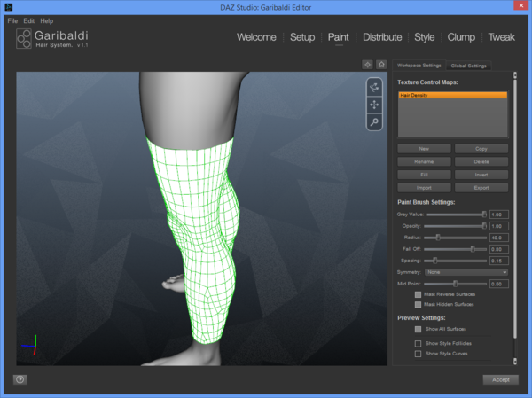Click the Copy texture map button
Viewport: 532px width, 398px height.
tap(481, 149)
